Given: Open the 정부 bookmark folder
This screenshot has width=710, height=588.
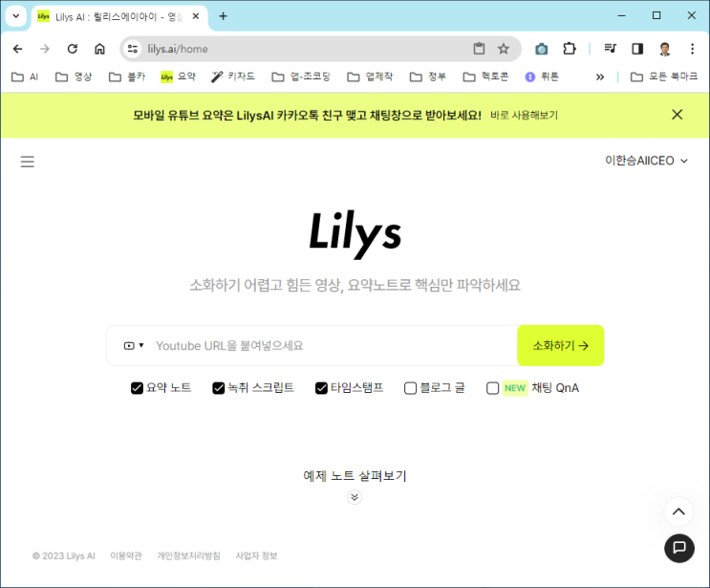Looking at the screenshot, I should (x=428, y=76).
